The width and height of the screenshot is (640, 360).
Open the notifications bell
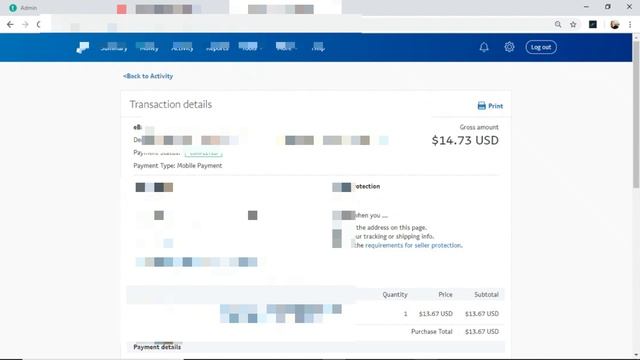(x=484, y=47)
